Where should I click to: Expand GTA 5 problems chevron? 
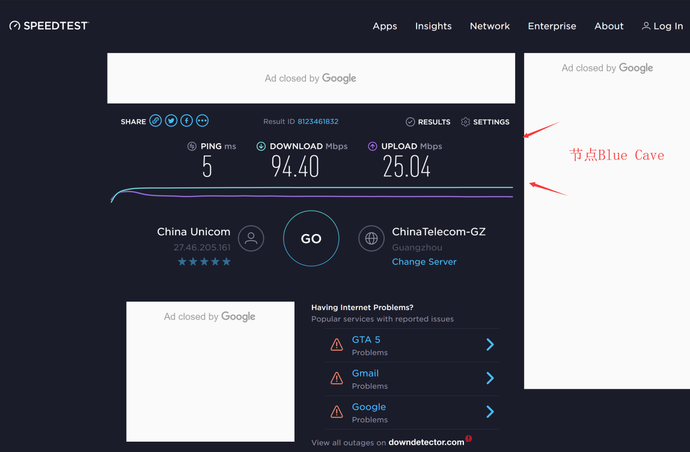(x=490, y=345)
